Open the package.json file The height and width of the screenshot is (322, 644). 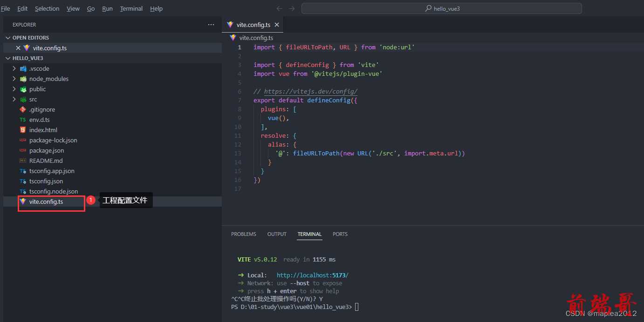click(112, 150)
